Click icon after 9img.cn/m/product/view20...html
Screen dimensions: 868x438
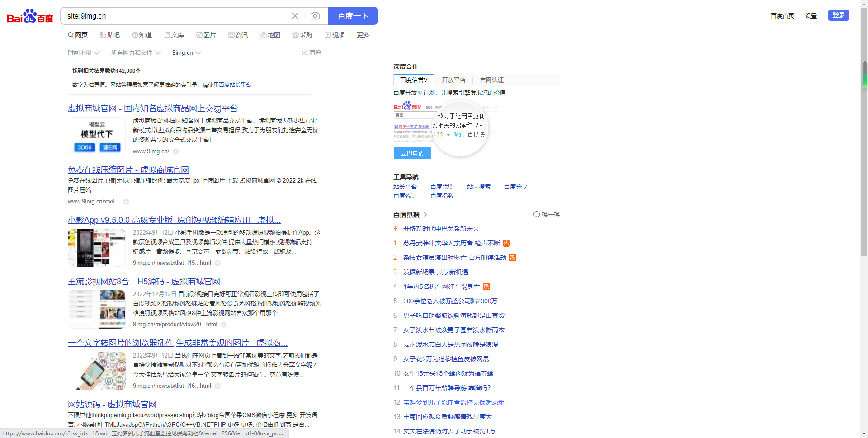(x=224, y=325)
